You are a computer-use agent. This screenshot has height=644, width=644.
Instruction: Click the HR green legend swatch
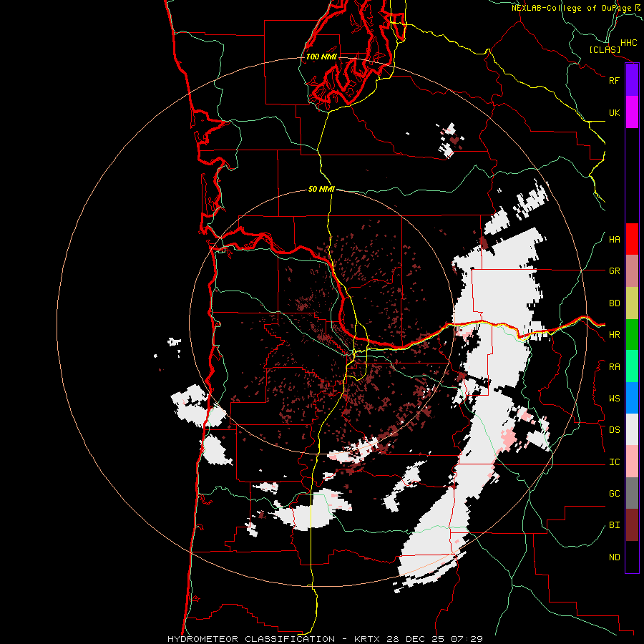point(632,335)
